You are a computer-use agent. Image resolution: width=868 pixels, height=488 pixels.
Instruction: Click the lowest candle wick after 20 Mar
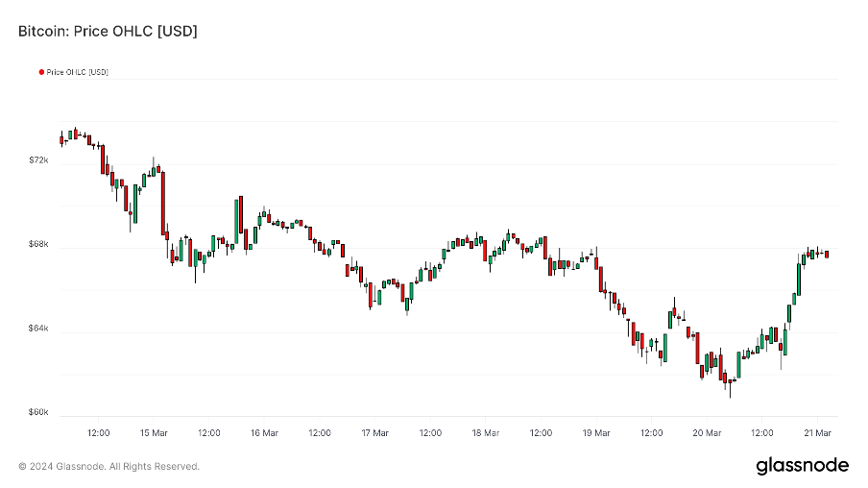click(730, 391)
